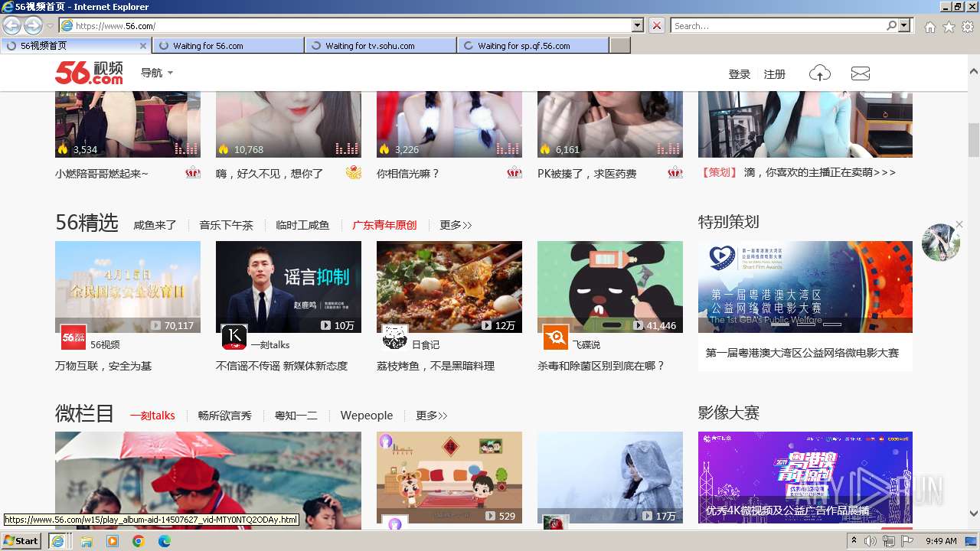Screen dimensions: 980x551
Task: Open the cloud upload icon
Action: tap(820, 73)
